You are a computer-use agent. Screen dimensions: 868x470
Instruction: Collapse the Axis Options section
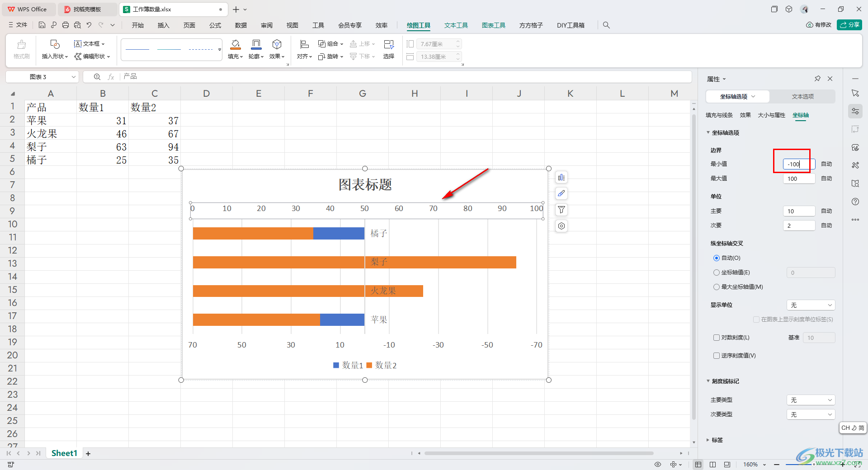point(708,133)
